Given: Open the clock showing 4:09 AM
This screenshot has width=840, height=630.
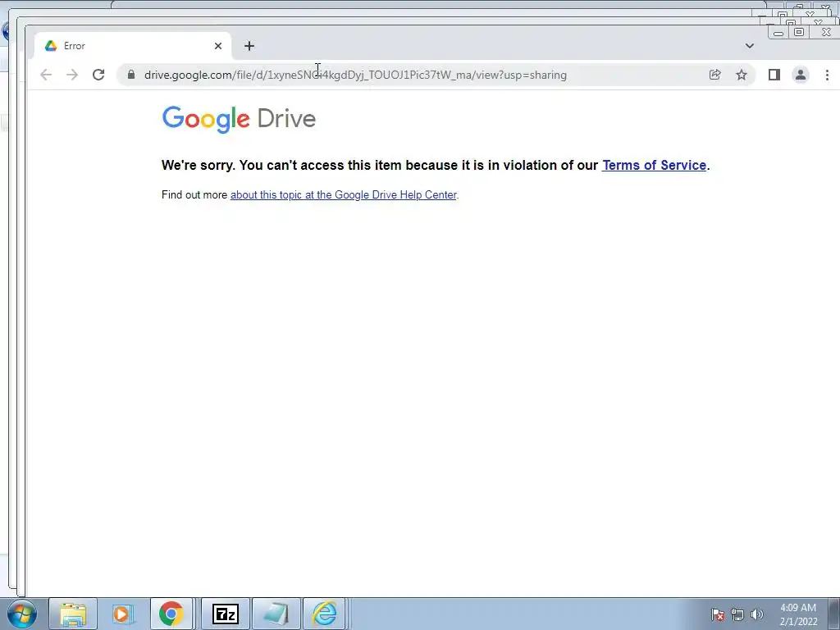Looking at the screenshot, I should (x=798, y=614).
